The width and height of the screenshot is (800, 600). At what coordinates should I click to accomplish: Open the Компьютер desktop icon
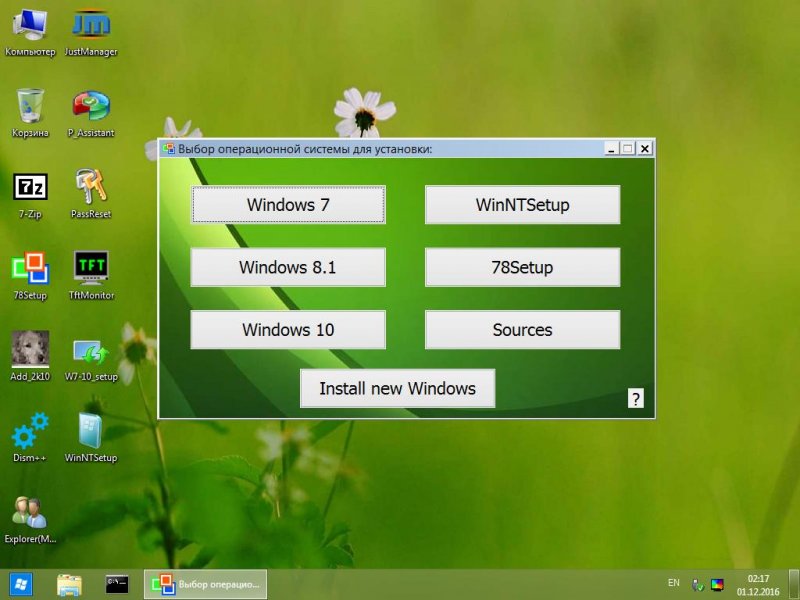pyautogui.click(x=30, y=33)
